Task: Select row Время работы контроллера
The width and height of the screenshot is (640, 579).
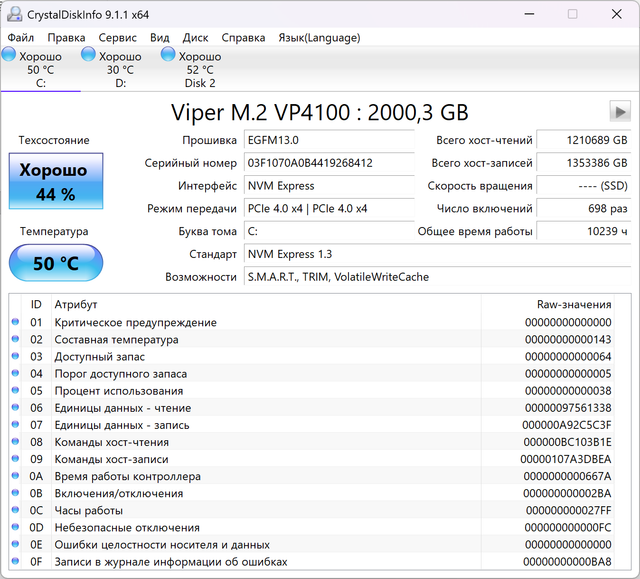Action: coord(311,476)
